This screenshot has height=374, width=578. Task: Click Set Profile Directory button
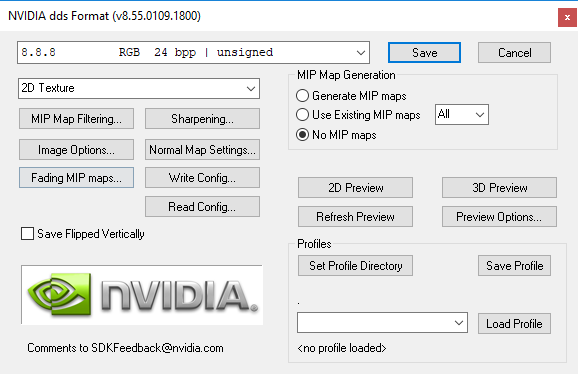pyautogui.click(x=355, y=266)
